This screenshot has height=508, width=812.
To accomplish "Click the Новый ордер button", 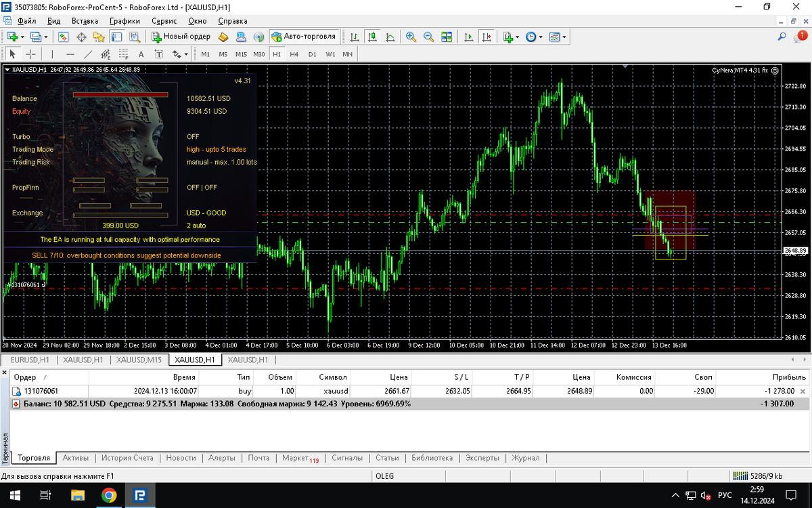I will (181, 37).
